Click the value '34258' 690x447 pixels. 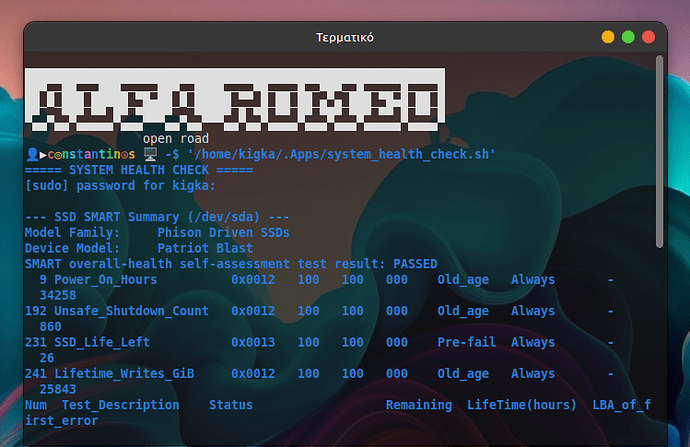click(x=58, y=295)
